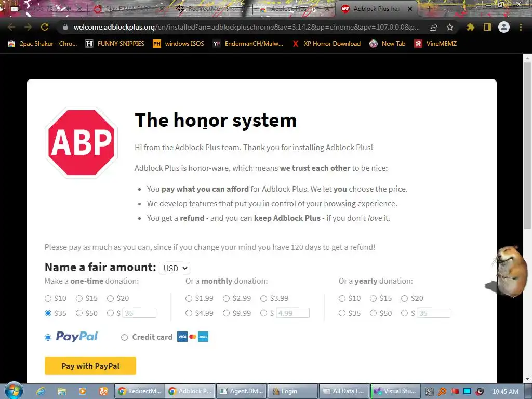The height and width of the screenshot is (399, 532).
Task: Open Windows Explorer folder in taskbar
Action: [61, 391]
